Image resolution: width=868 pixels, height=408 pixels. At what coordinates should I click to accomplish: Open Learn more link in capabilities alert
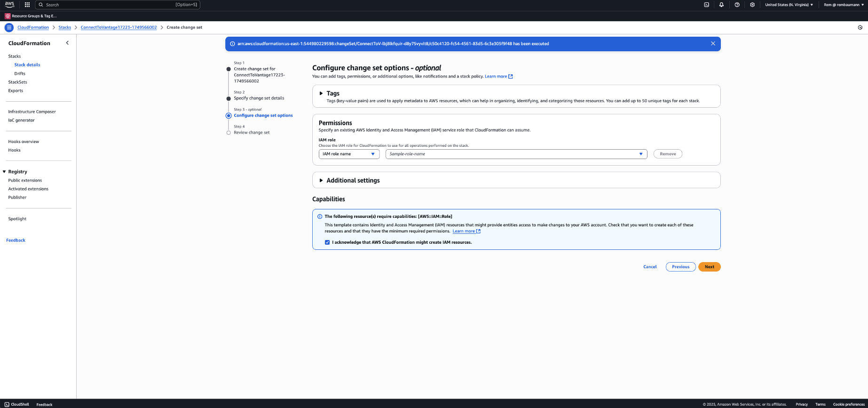click(466, 231)
